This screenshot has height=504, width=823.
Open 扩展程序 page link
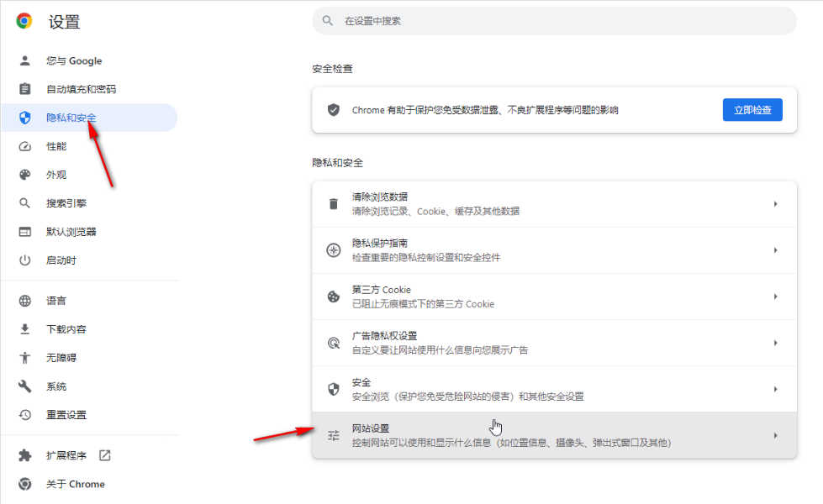point(66,455)
